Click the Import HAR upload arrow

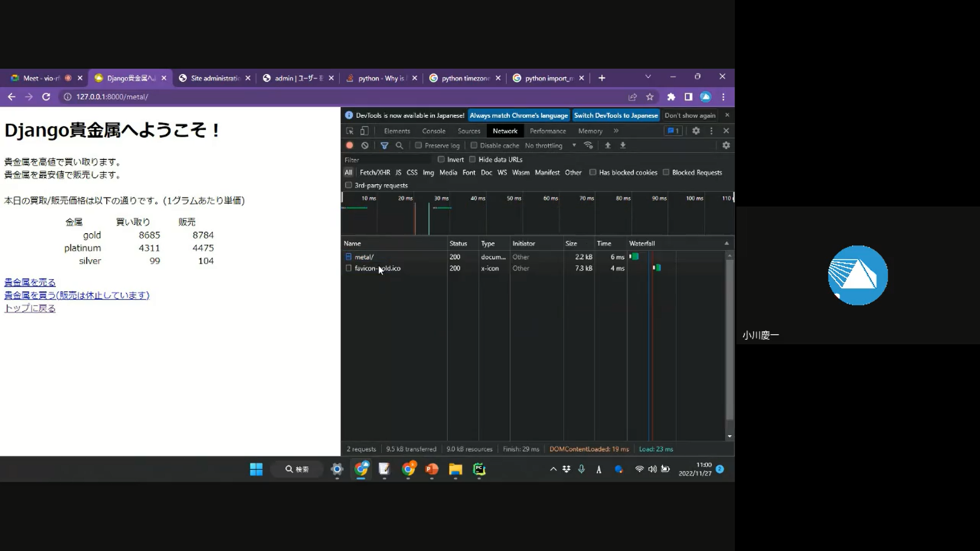tap(607, 145)
